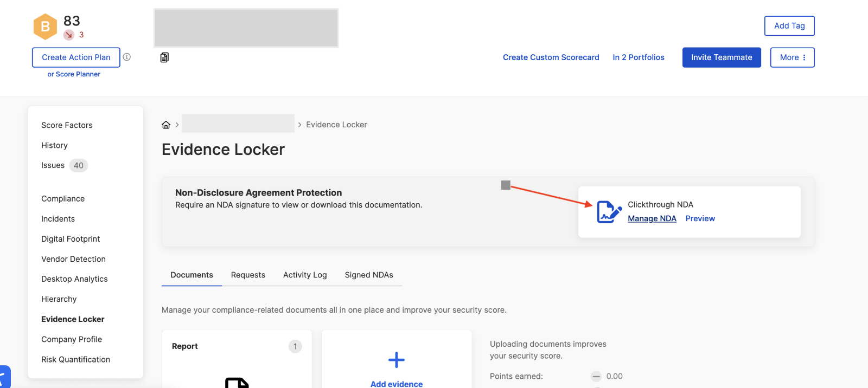Viewport: 868px width, 388px height.
Task: Click the orange B grade hexagon badge
Action: click(45, 27)
